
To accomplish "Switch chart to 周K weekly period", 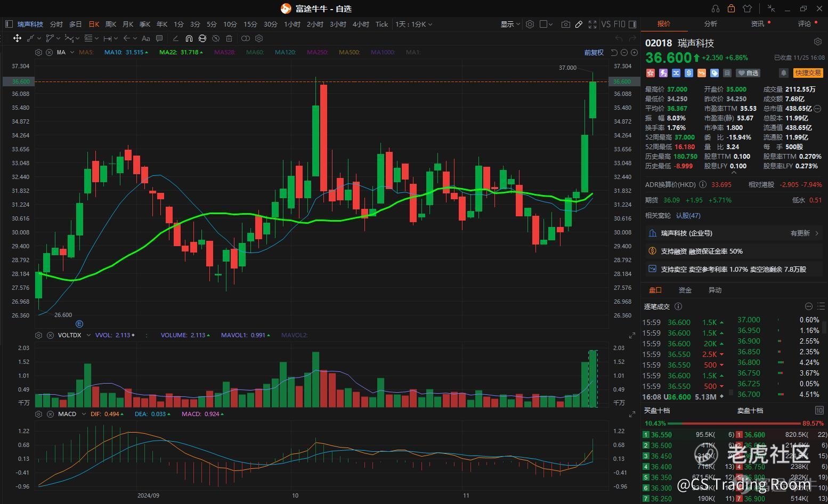I will (111, 24).
